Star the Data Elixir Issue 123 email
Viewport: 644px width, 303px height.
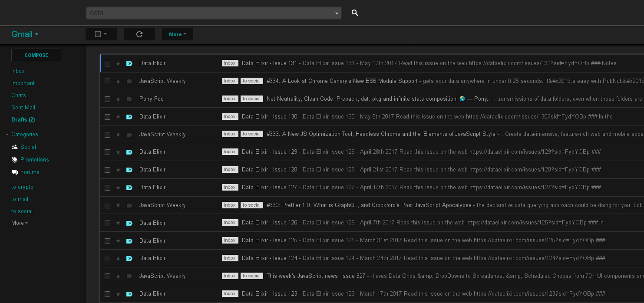[118, 294]
